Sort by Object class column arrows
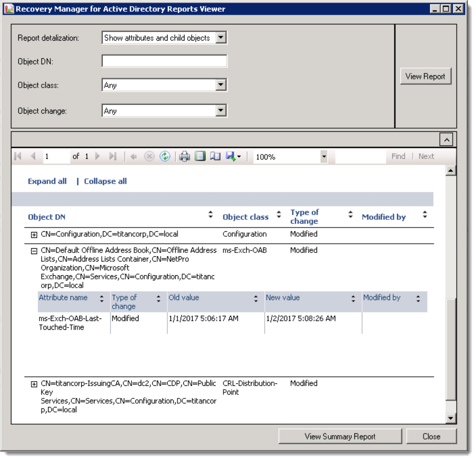Screen dimensions: 476x460 [279, 215]
